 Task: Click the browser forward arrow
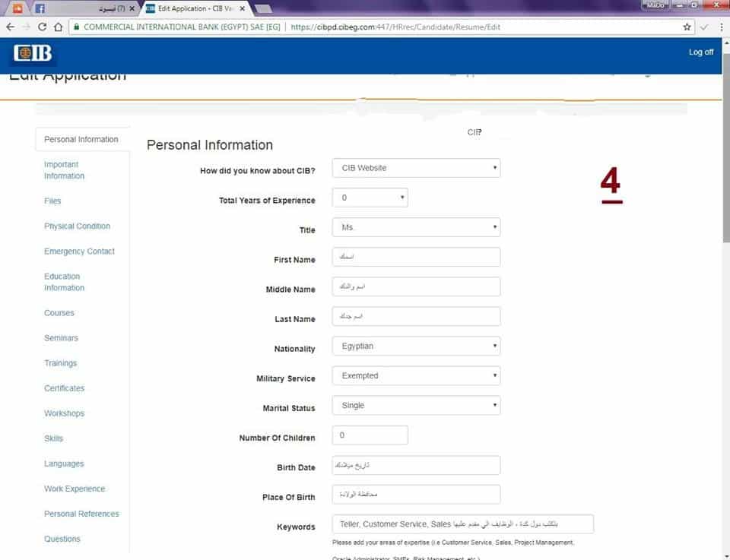point(27,27)
